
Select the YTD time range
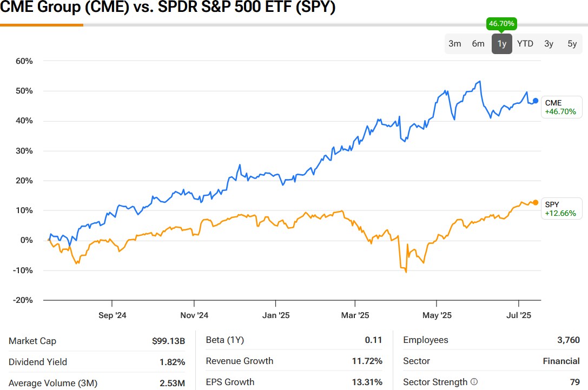tap(525, 44)
